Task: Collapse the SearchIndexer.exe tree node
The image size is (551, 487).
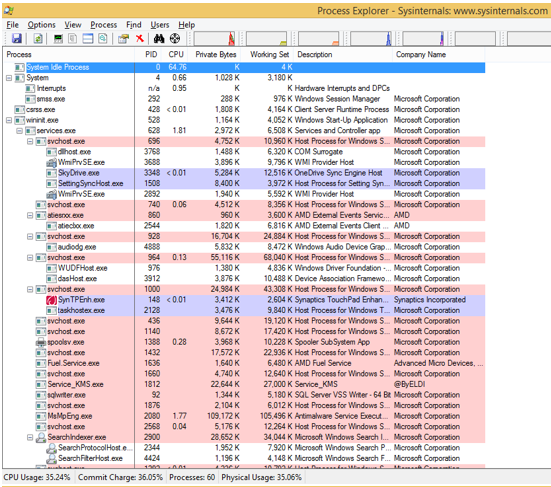Action: tap(30, 437)
